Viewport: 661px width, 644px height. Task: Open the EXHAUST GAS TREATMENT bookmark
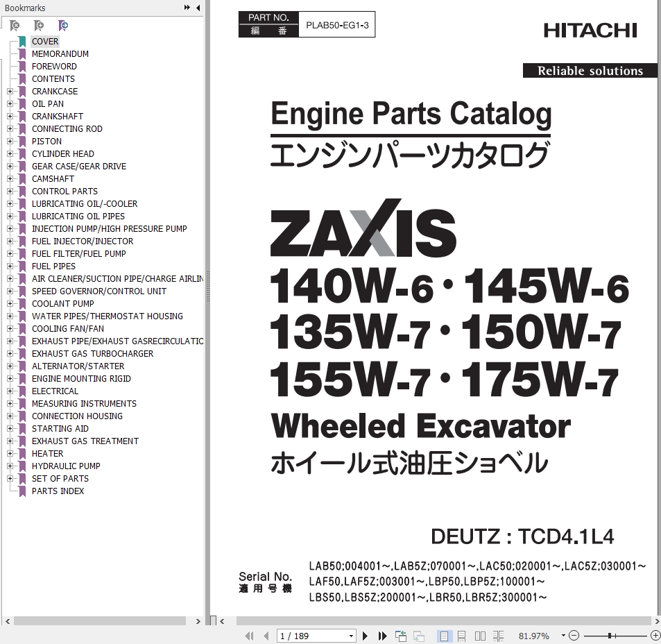[85, 441]
